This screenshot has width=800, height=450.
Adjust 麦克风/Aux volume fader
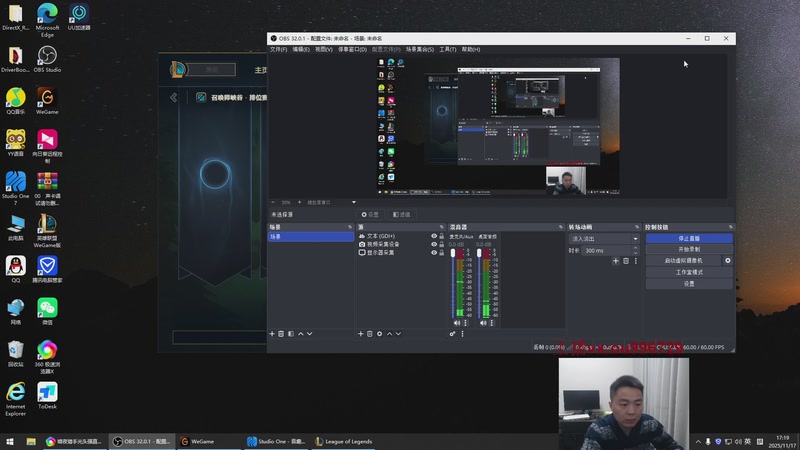point(453,254)
